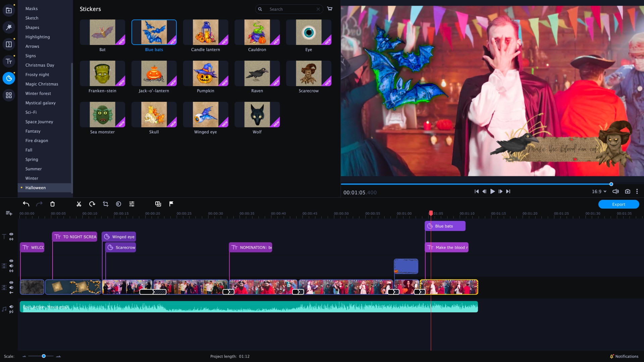Open the Filters magic wand tool
The width and height of the screenshot is (644, 362).
9,27
